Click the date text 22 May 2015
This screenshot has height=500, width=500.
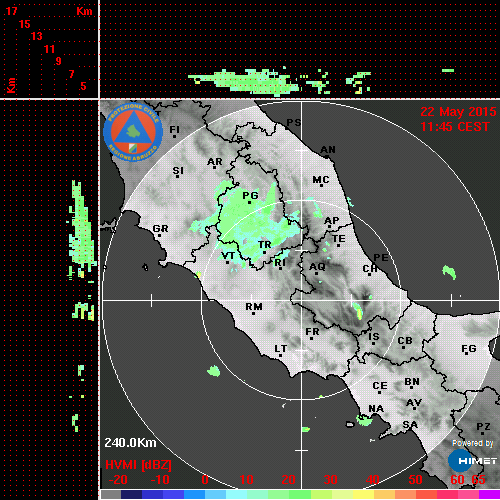tap(458, 112)
